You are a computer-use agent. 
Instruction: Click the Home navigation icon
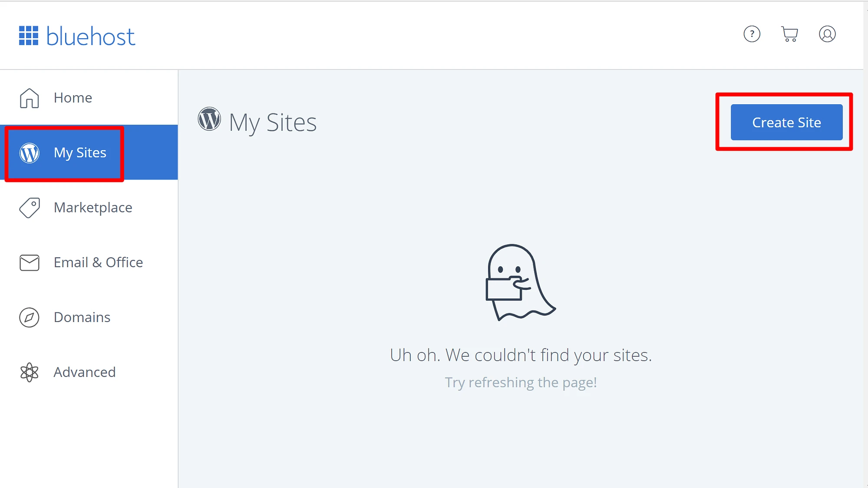28,98
